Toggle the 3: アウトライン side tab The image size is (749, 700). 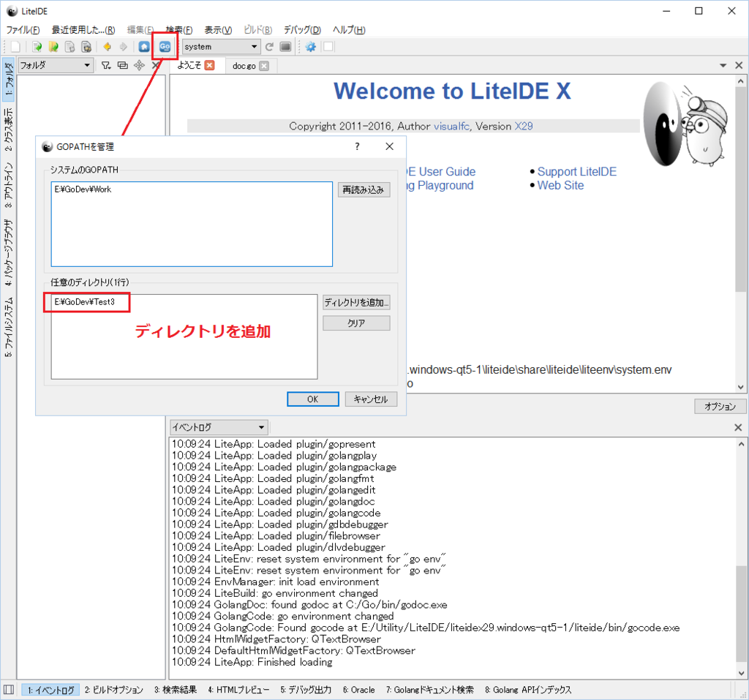pyautogui.click(x=9, y=185)
